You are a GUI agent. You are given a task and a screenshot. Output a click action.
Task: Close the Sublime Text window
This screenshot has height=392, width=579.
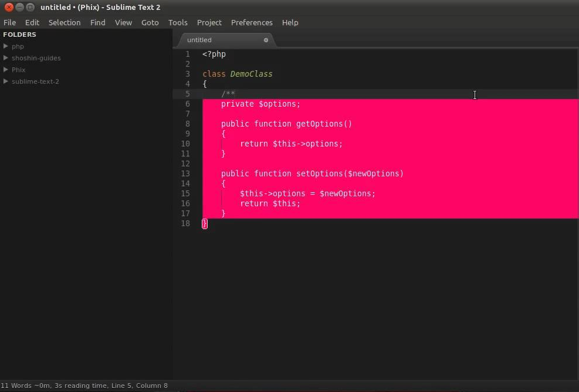[x=9, y=7]
